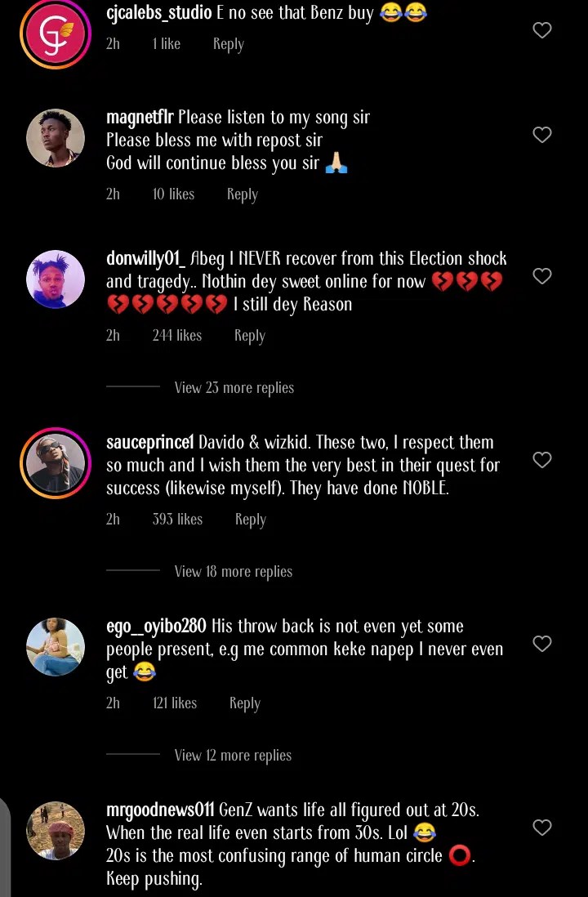Reply to magnetflr's comment

tap(242, 194)
